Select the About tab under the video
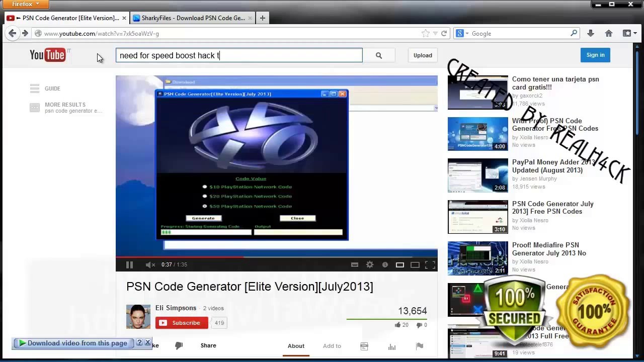This screenshot has height=362, width=644. click(296, 346)
